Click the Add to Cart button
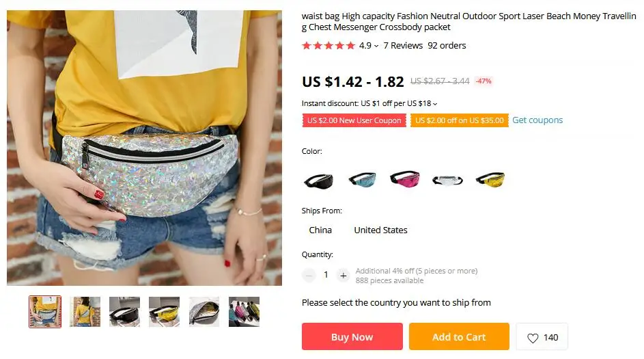This screenshot has width=644, height=359. click(459, 337)
